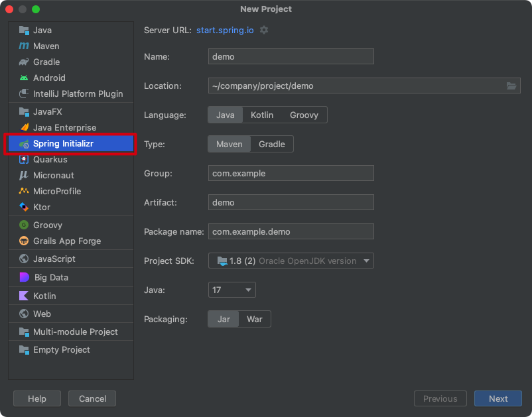Click the Group input field

click(x=291, y=173)
